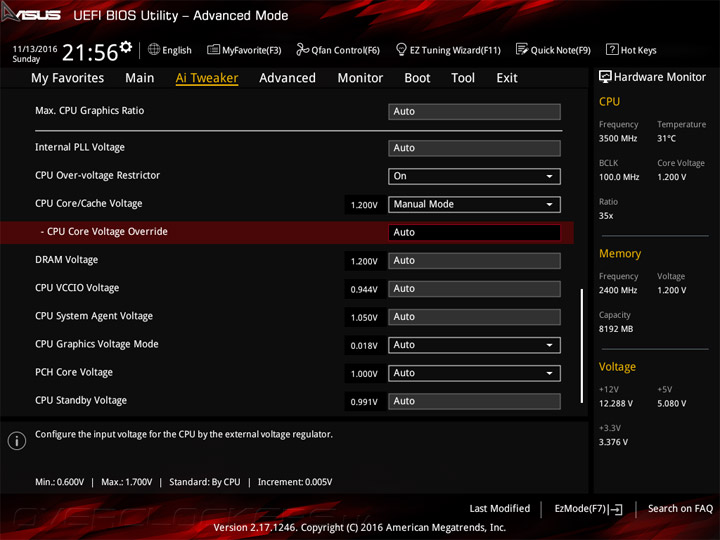Screen dimensions: 720x540
Task: Click Search on FAQ link
Action: (x=680, y=509)
